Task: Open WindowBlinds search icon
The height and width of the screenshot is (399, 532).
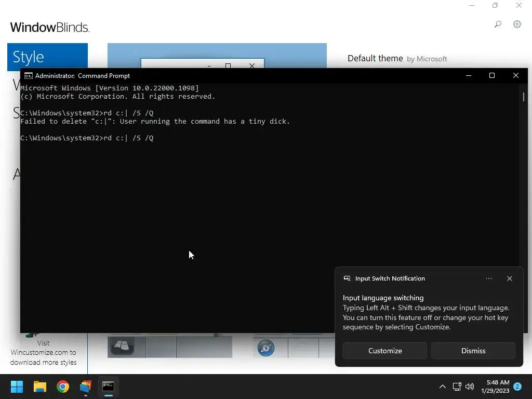Action: [498, 24]
